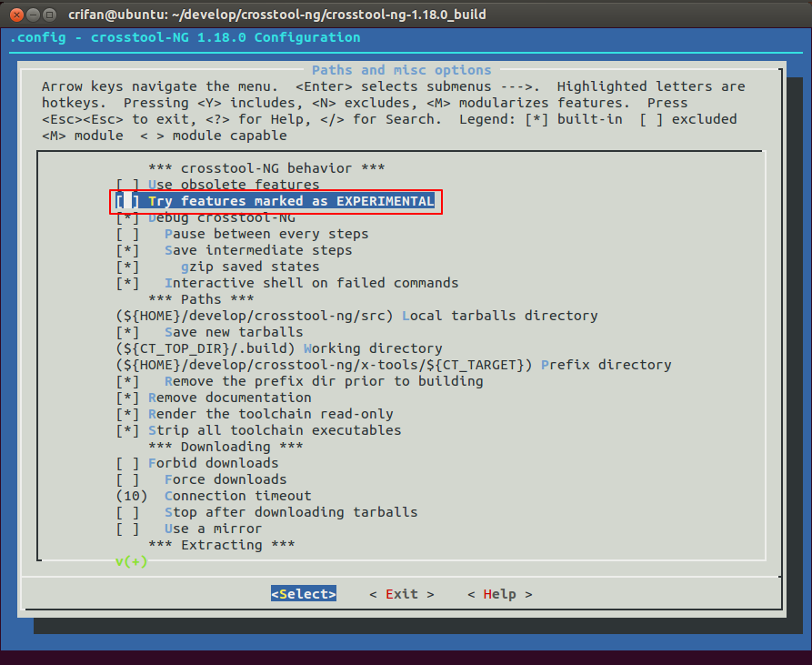The image size is (812, 665).
Task: Click the Exit button
Action: (402, 594)
